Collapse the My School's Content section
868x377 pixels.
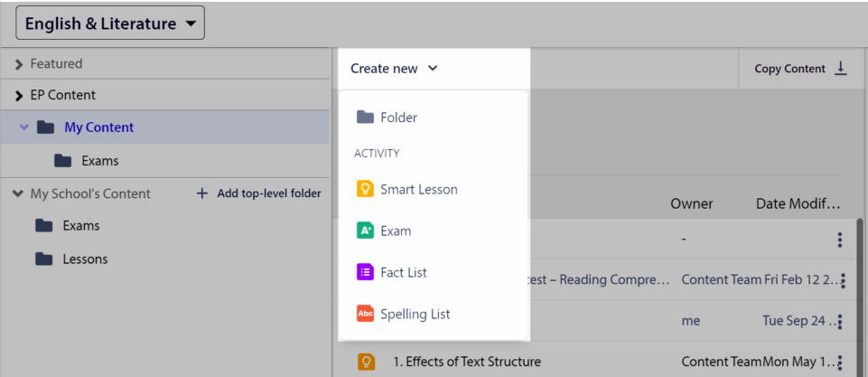tap(18, 193)
